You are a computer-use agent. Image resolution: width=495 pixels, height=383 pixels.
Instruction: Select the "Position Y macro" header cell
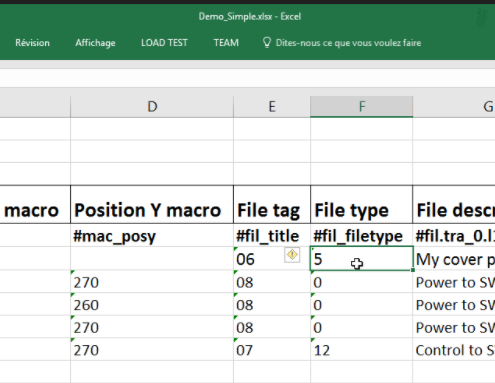pyautogui.click(x=152, y=204)
